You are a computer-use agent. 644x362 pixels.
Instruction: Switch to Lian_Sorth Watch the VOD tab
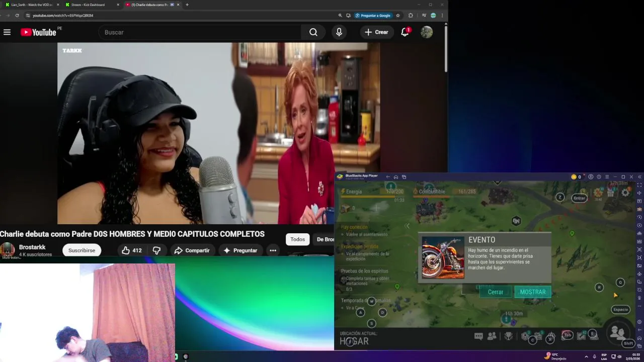[x=31, y=5]
